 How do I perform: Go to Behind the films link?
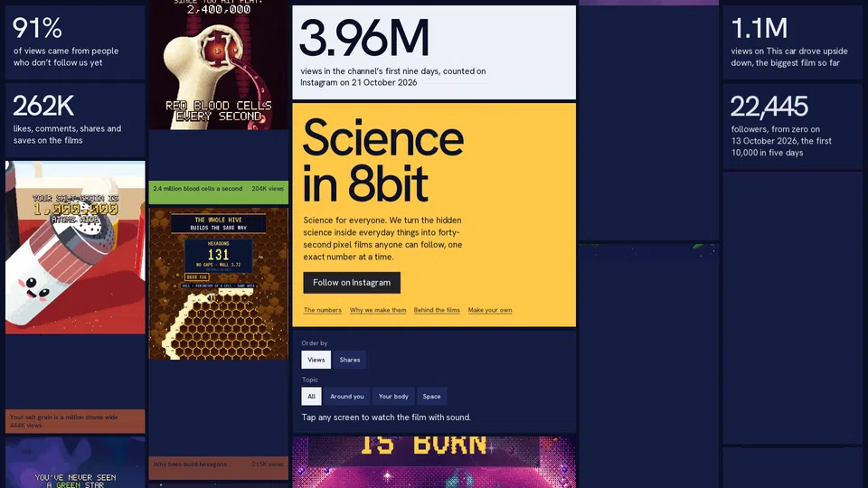[x=437, y=310]
